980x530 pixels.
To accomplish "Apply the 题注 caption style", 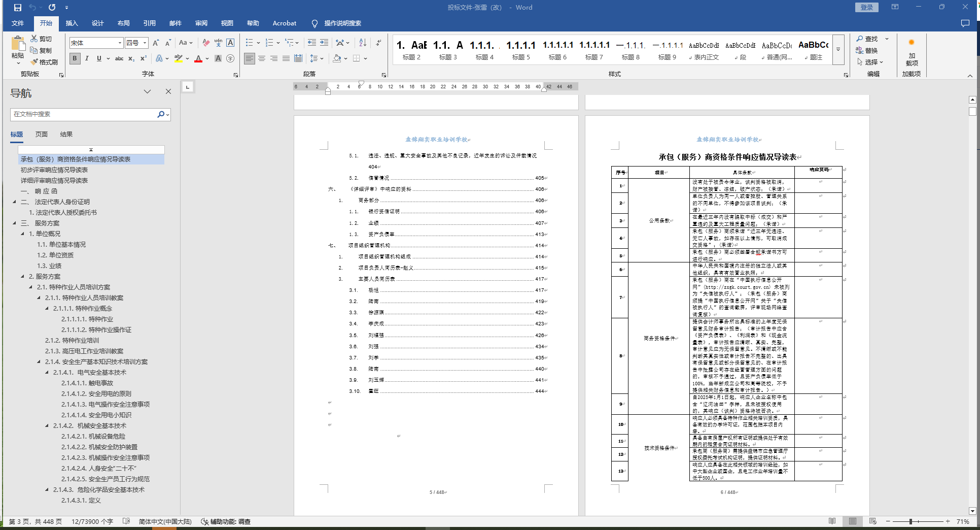I will (814, 50).
